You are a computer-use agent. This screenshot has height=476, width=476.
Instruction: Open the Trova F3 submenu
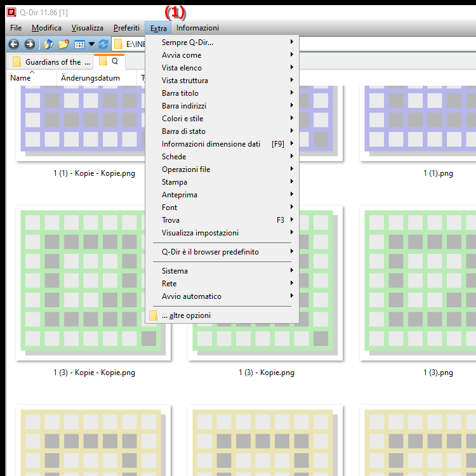coord(222,220)
